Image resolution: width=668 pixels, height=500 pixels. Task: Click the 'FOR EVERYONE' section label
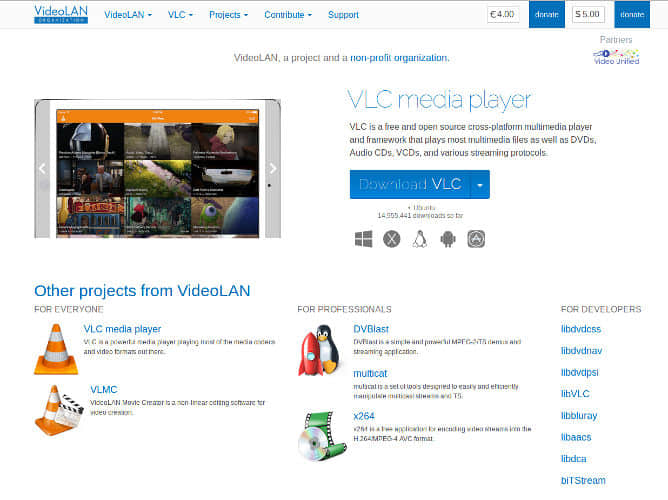coord(69,309)
